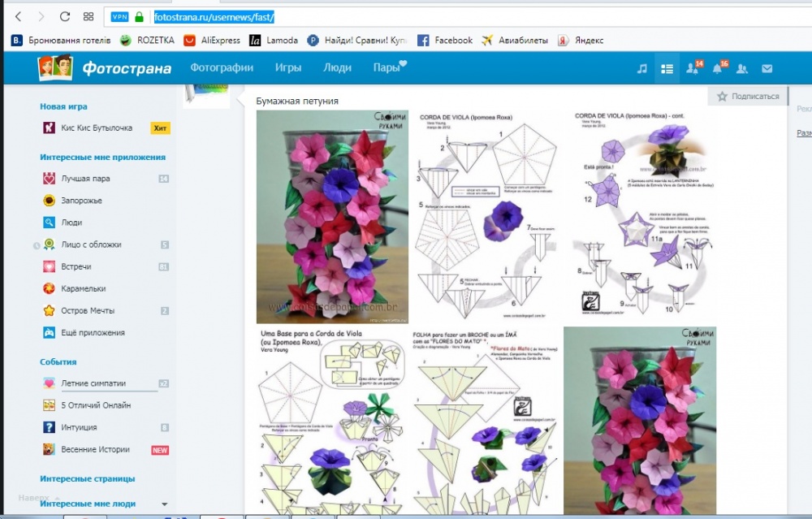Open the first paper petunia photo thumbnail

click(332, 217)
